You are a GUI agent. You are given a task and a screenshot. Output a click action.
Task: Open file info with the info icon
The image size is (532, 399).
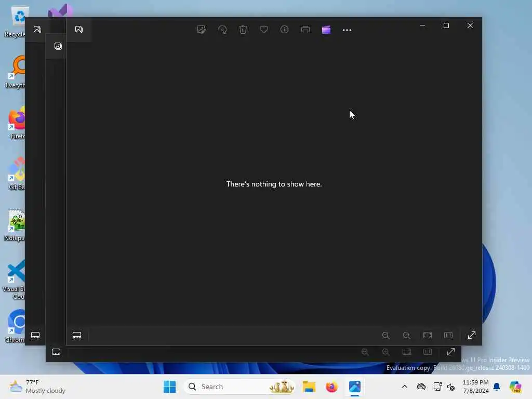[x=284, y=30]
